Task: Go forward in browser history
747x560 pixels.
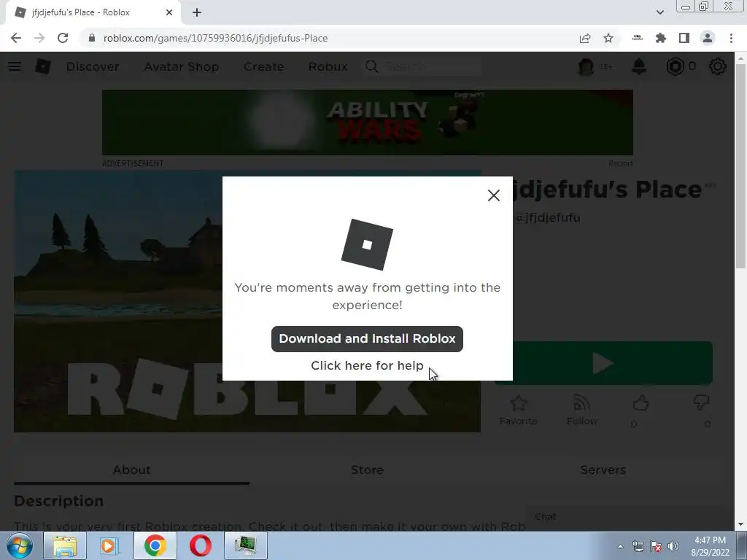Action: tap(39, 38)
